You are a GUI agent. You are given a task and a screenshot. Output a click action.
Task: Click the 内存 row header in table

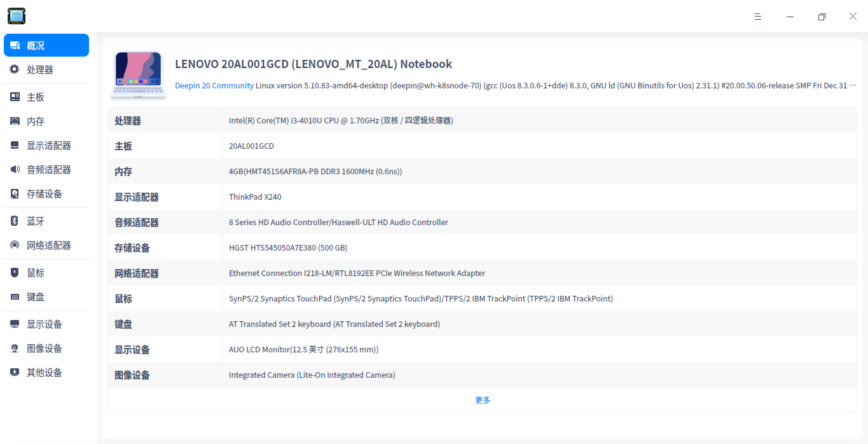(123, 172)
